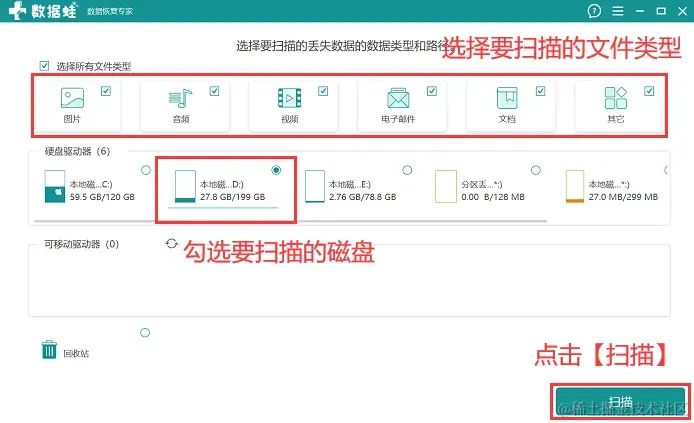694x423 pixels.
Task: Click the 视频 video type icon
Action: tap(289, 98)
